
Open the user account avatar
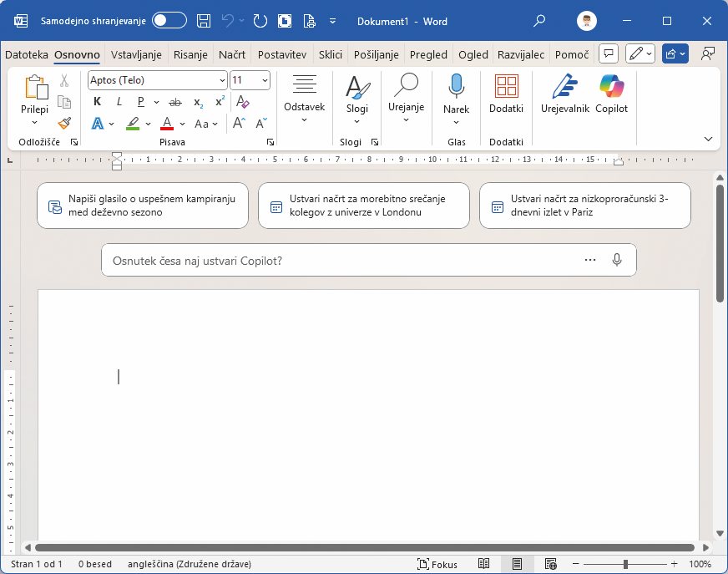tap(587, 21)
